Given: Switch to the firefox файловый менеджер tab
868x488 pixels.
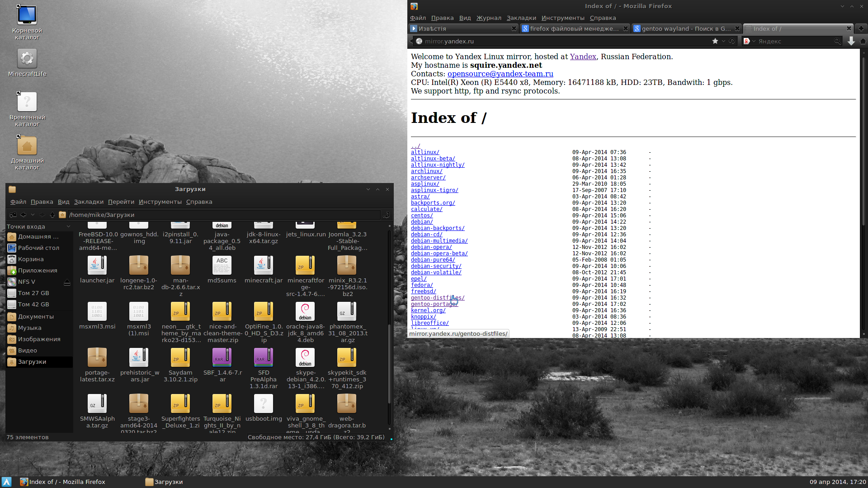Looking at the screenshot, I should [575, 28].
